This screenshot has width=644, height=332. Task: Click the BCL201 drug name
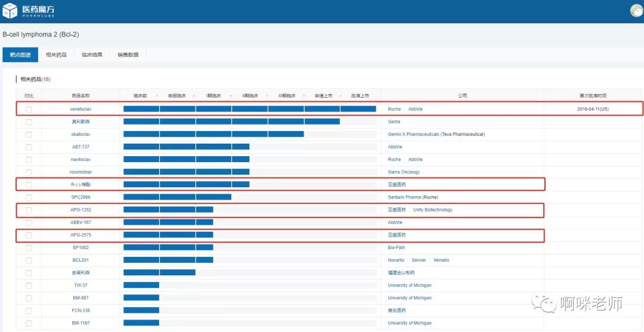tap(80, 260)
